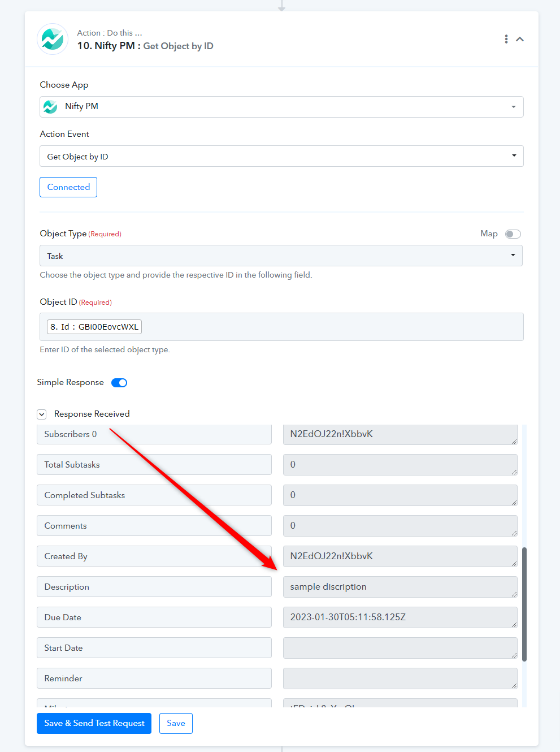Click the empty Start Date value field
The height and width of the screenshot is (752, 560).
[x=400, y=648]
